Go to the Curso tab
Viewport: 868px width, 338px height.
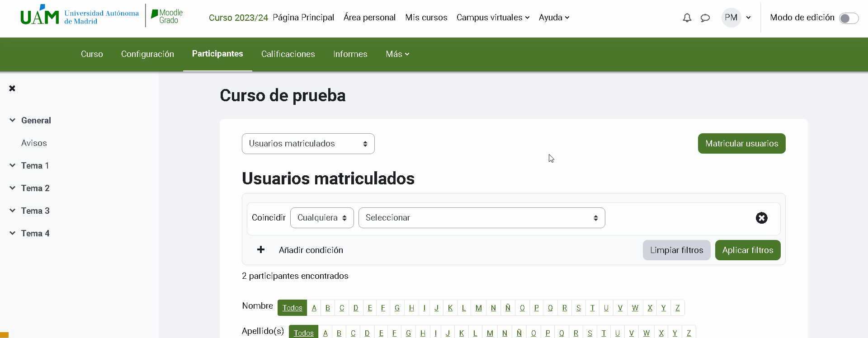(92, 54)
